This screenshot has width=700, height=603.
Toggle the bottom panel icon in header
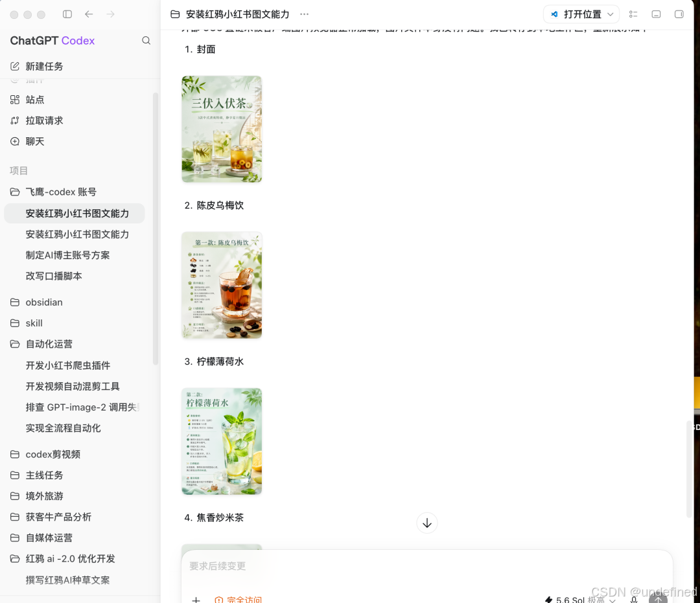pyautogui.click(x=656, y=14)
